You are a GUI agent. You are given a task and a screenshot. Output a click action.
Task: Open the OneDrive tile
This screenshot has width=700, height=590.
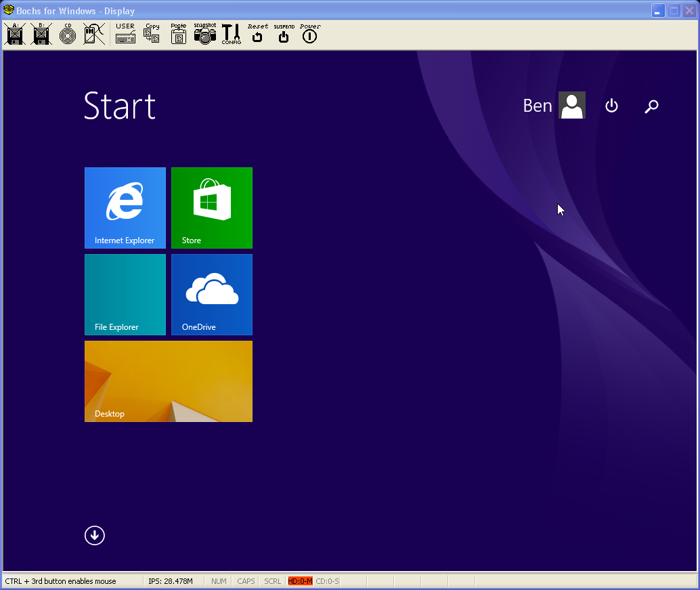pyautogui.click(x=212, y=295)
